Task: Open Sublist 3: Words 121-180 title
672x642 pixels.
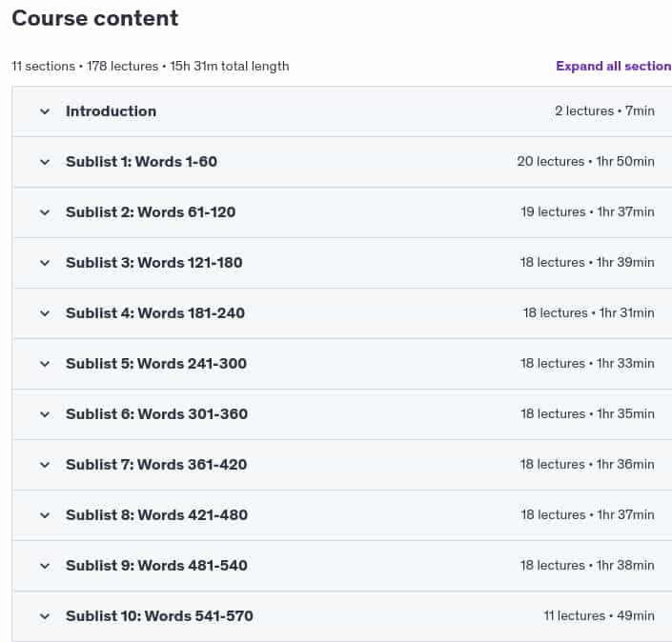Action: (x=153, y=263)
